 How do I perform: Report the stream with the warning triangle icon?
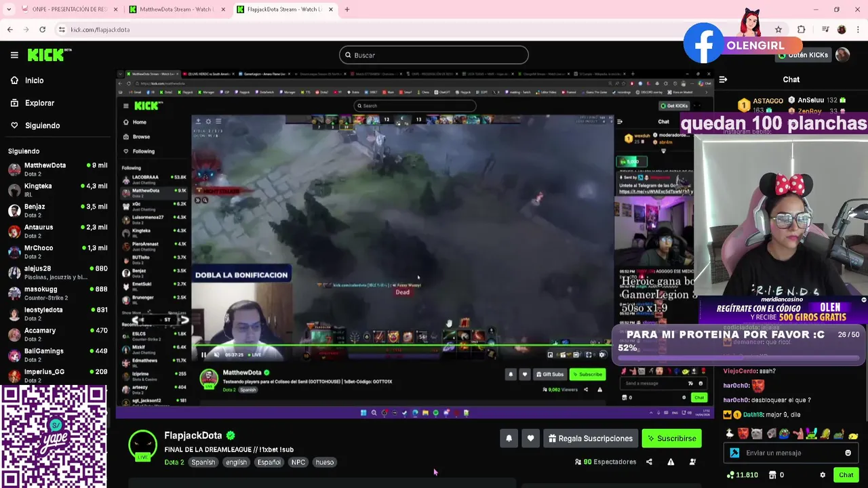671,462
